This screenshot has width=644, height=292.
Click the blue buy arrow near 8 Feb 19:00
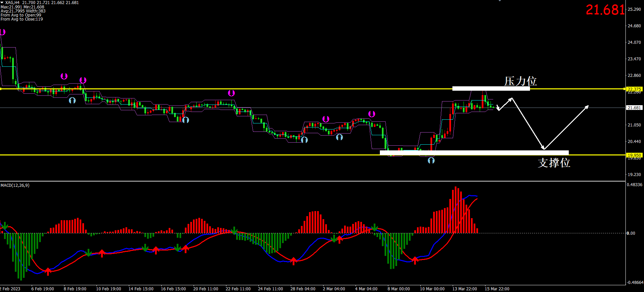72,100
